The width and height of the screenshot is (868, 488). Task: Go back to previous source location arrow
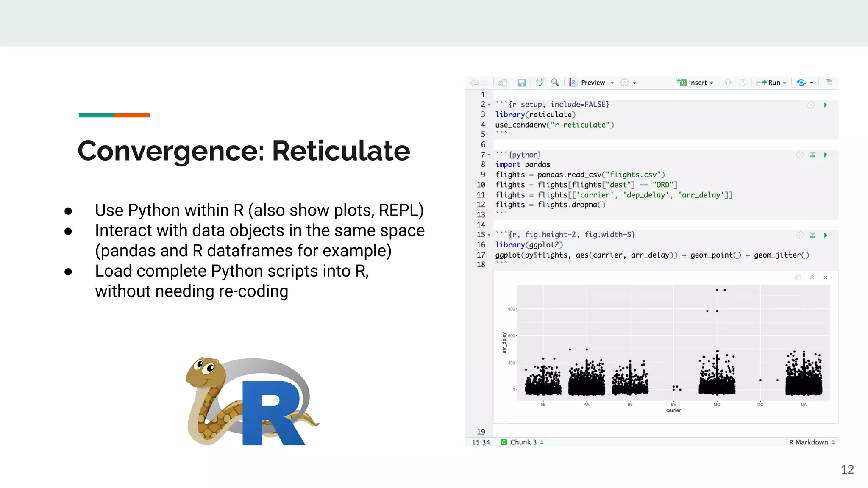[474, 83]
